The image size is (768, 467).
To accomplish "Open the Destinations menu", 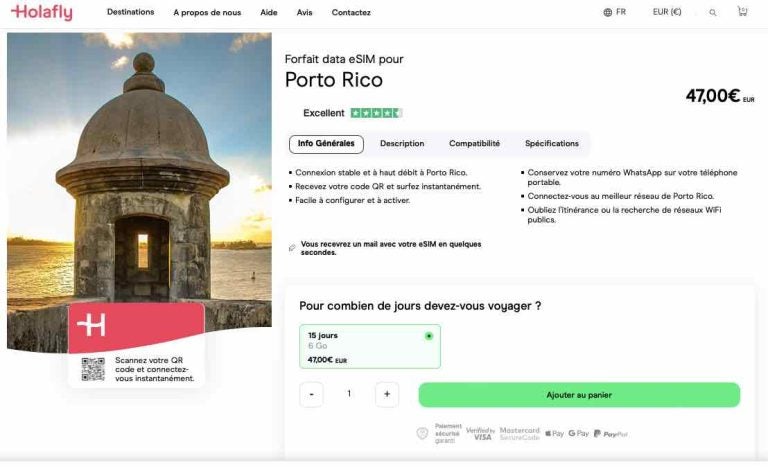I will click(130, 12).
